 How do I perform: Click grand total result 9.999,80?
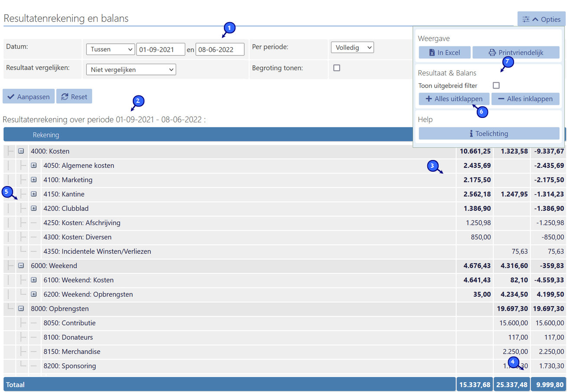tap(550, 385)
